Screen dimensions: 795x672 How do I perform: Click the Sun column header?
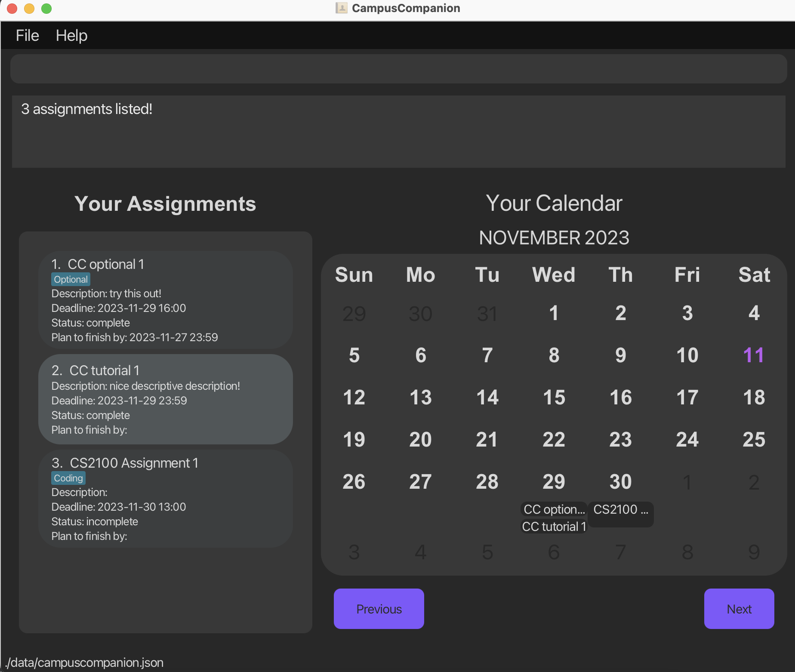pos(354,274)
